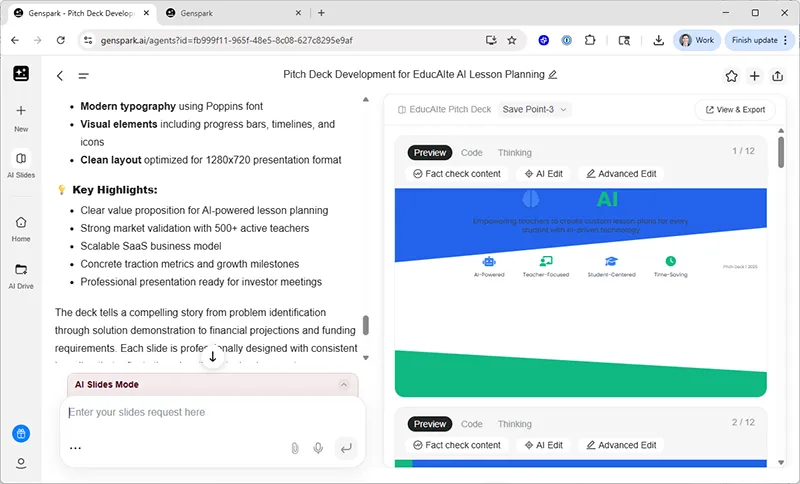Click the share icon at top right
Viewport: 800px width, 484px height.
[x=779, y=76]
